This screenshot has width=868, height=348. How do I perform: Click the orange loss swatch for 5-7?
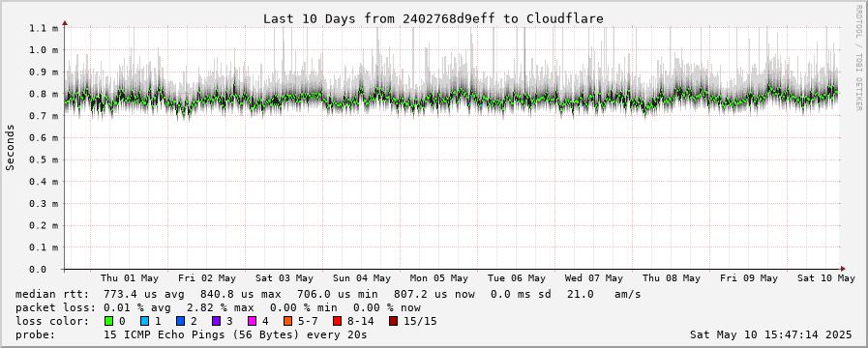pyautogui.click(x=287, y=321)
